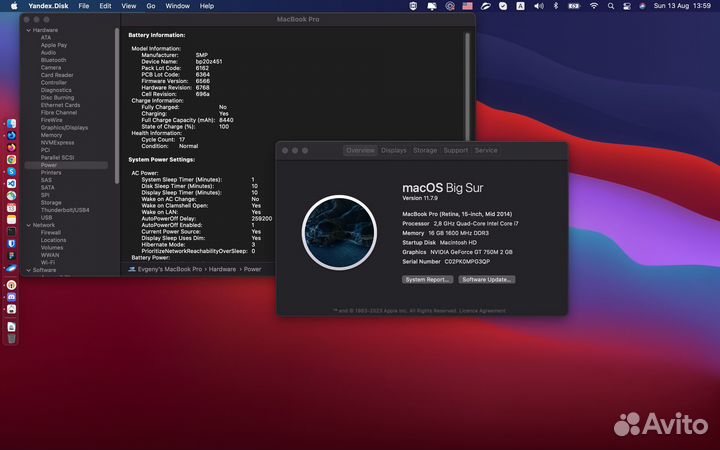Open battery status in menu bar
720x450 pixels.
[574, 6]
